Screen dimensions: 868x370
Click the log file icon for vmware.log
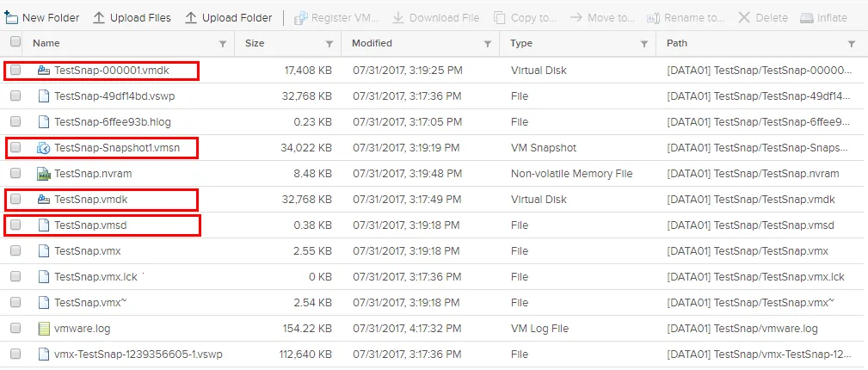44,328
